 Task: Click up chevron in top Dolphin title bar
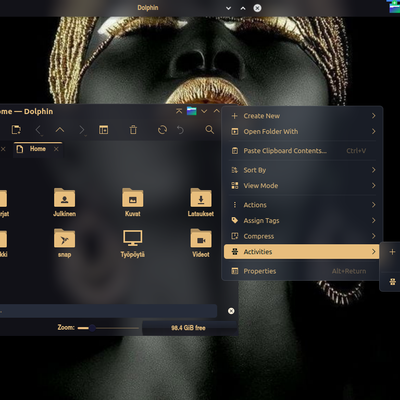[243, 8]
